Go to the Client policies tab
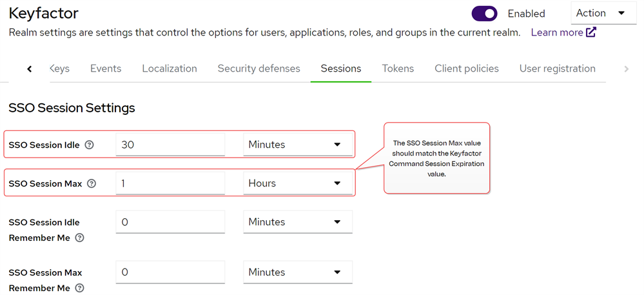644x295 pixels. (466, 68)
